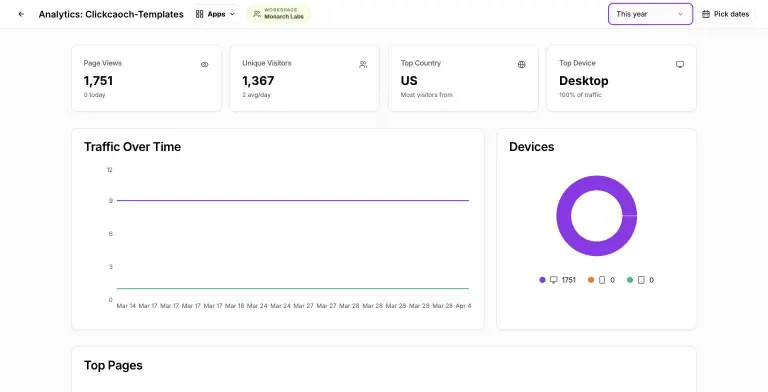Viewport: 768px width, 392px height.
Task: Click the calendar icon beside Pick dates
Action: pos(706,14)
